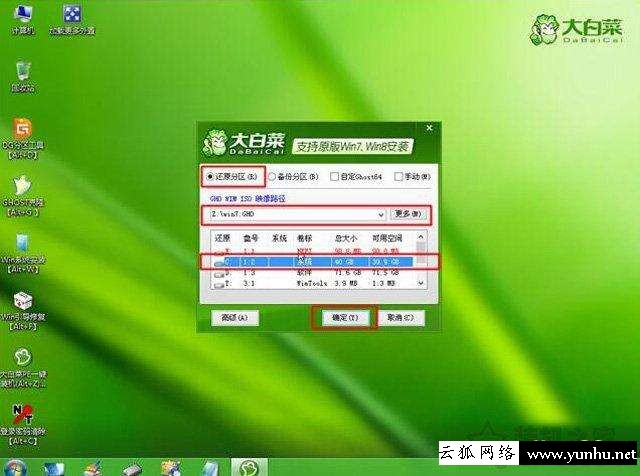
Task: Click the Cancel (取消) button
Action: point(400,318)
